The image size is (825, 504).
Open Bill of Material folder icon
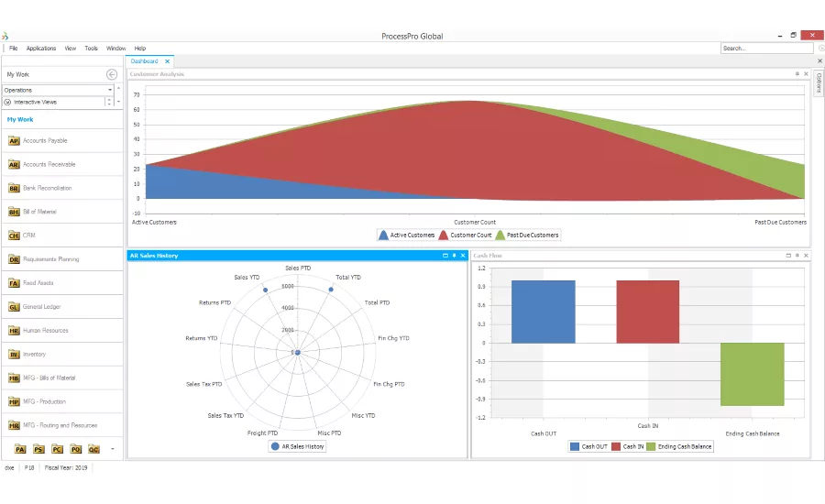pos(14,212)
